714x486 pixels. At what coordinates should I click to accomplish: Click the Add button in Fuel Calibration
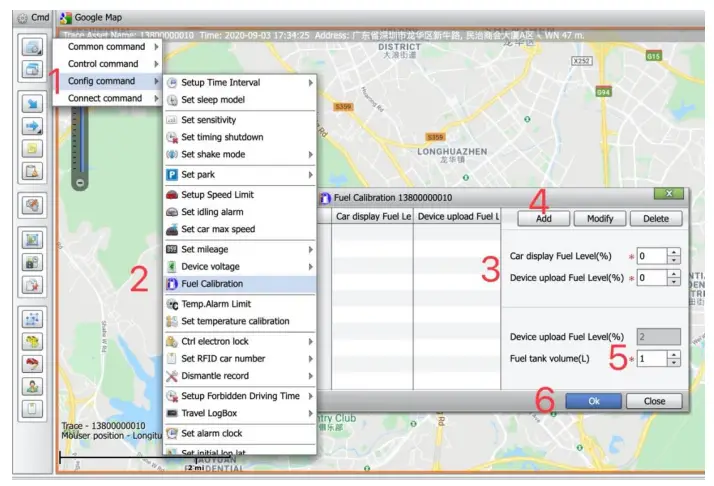click(x=544, y=219)
